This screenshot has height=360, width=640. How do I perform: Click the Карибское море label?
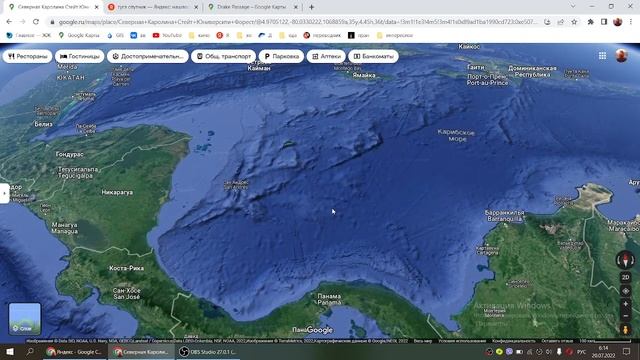(456, 136)
